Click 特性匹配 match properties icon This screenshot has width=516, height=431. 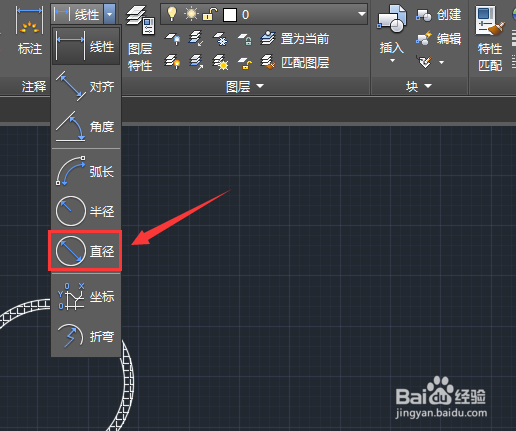pos(490,38)
